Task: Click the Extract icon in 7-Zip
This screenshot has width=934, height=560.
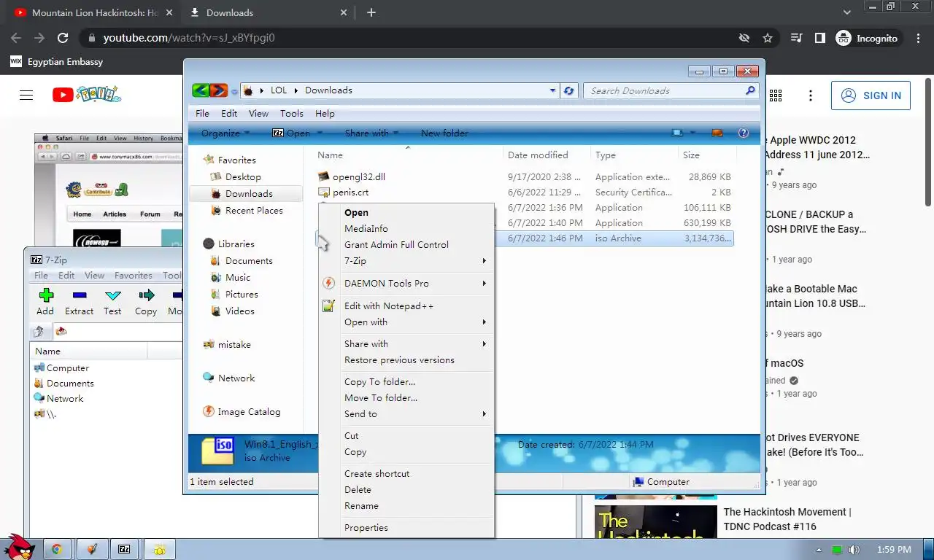Action: 79,295
